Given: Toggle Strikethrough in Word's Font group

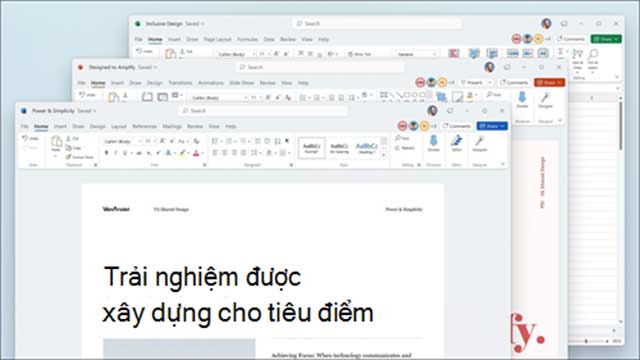Looking at the screenshot, I should click(x=139, y=153).
